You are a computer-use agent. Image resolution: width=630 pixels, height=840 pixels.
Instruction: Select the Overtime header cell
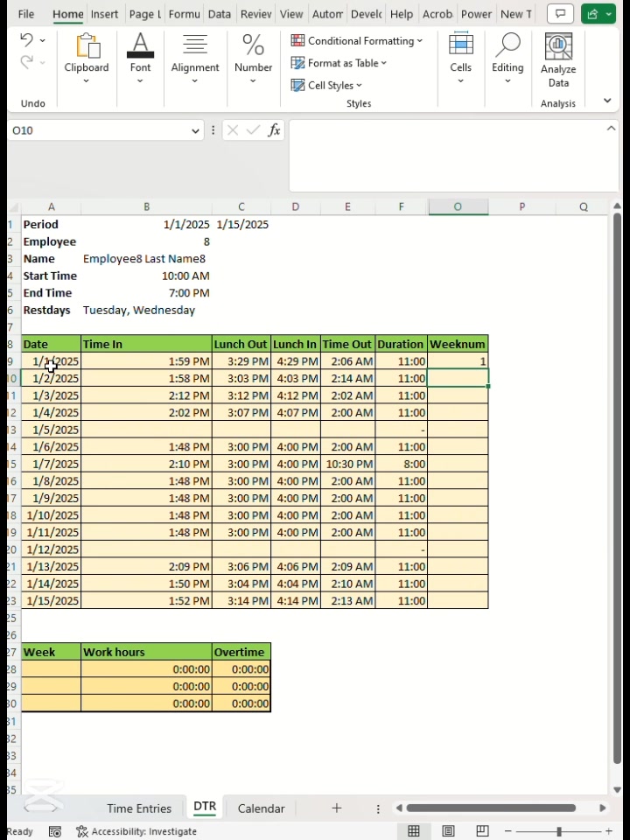pos(241,652)
